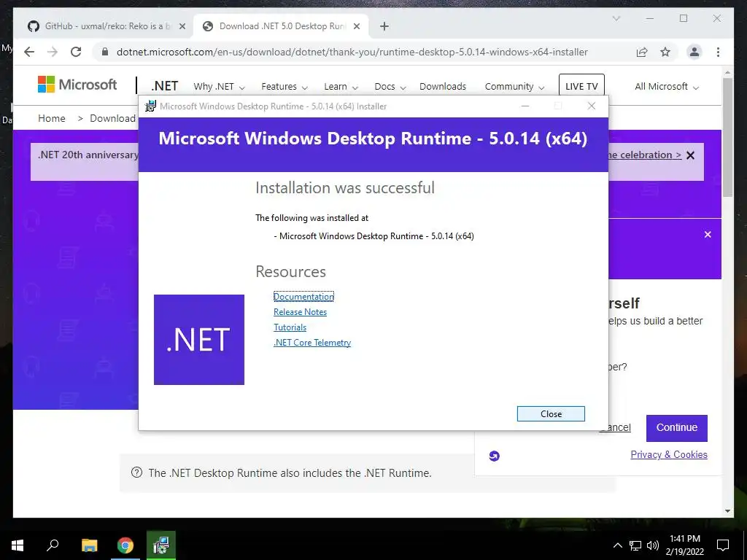Click the .NET brand link in header
Image resolution: width=747 pixels, height=560 pixels.
click(164, 86)
